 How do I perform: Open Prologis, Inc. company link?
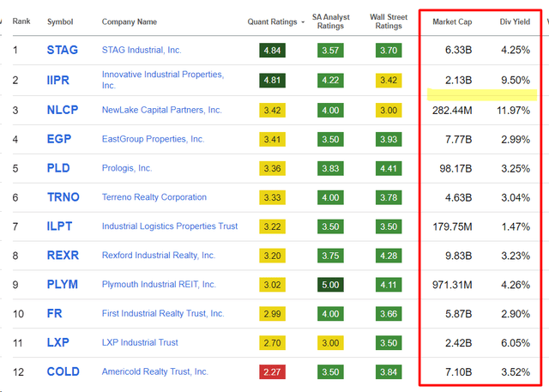(x=127, y=168)
